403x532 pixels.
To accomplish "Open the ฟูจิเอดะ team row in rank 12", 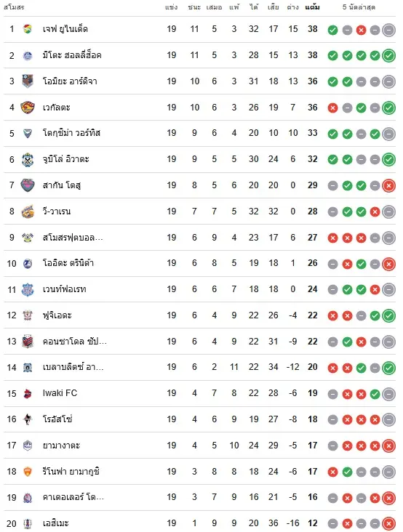I will 199,315.
